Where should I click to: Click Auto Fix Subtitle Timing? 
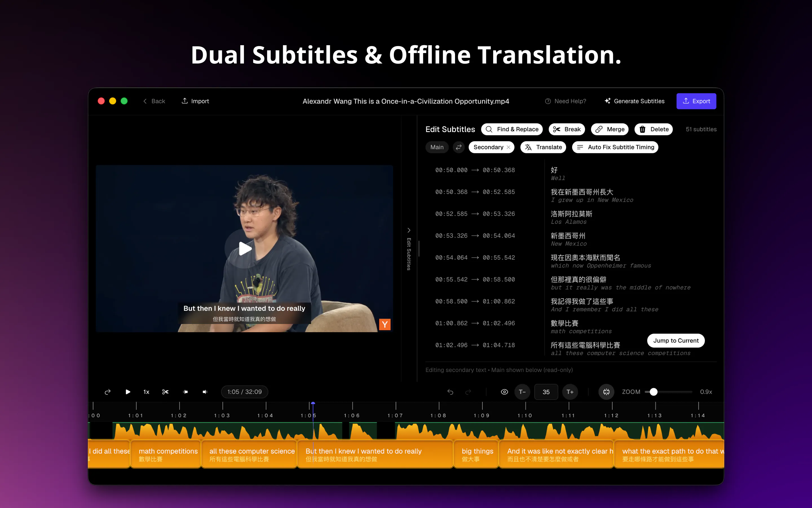[615, 147]
